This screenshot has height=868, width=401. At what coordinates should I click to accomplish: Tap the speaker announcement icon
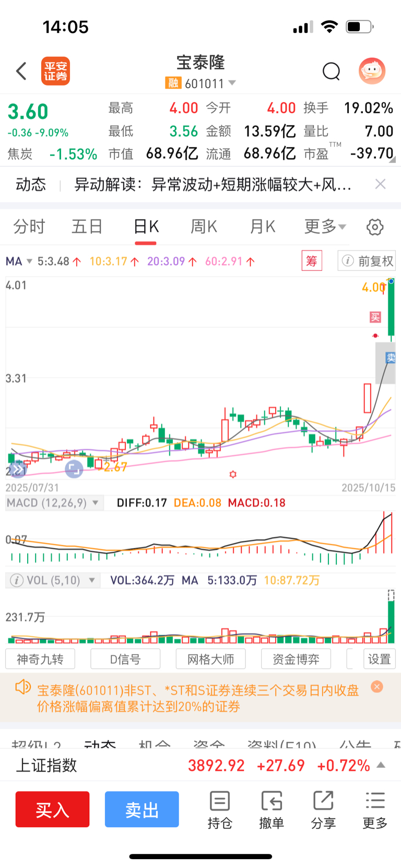tap(23, 687)
